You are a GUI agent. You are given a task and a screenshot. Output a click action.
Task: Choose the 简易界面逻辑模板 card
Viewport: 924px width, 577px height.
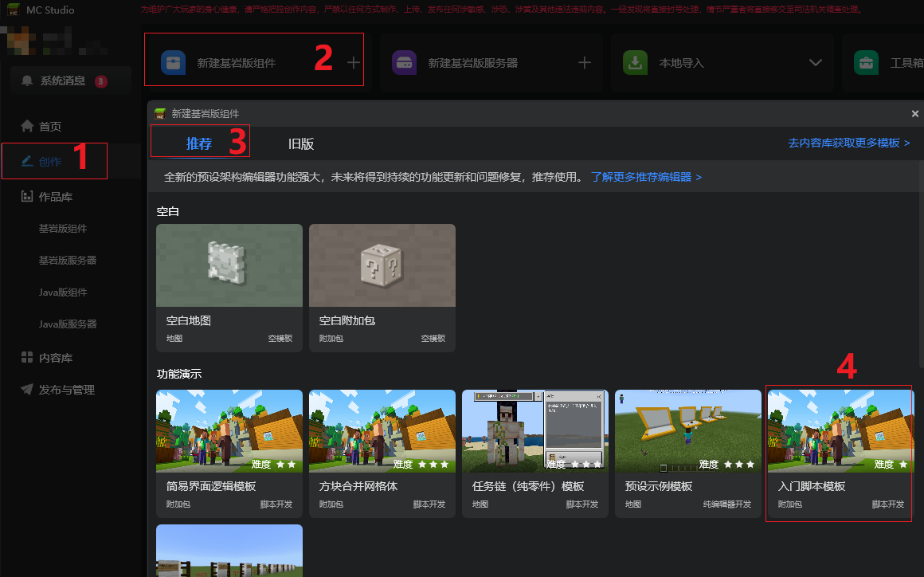[x=229, y=453]
